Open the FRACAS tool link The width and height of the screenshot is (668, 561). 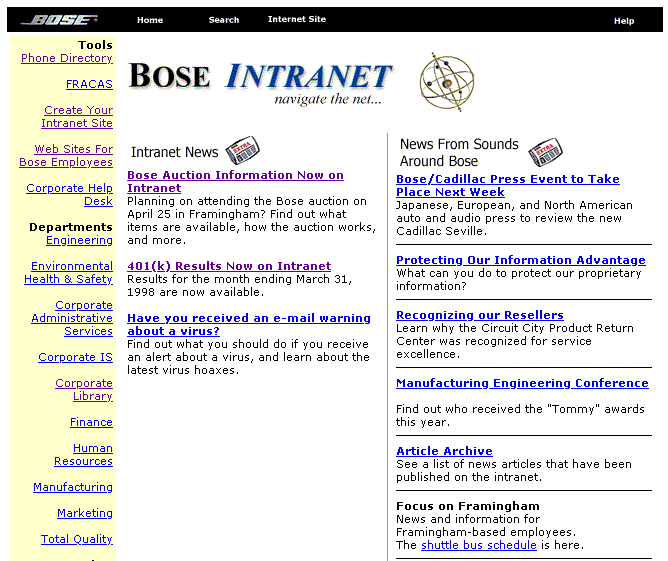[89, 85]
